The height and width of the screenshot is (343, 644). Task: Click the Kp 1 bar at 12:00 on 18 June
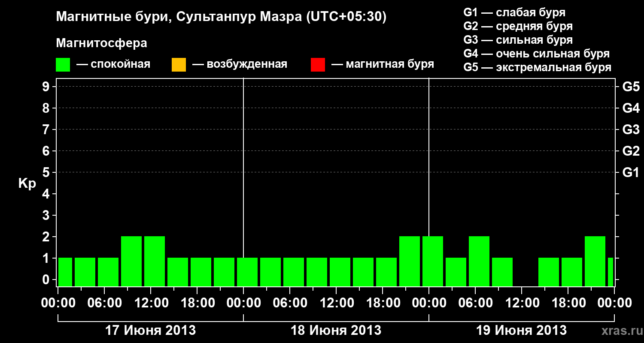[340, 272]
